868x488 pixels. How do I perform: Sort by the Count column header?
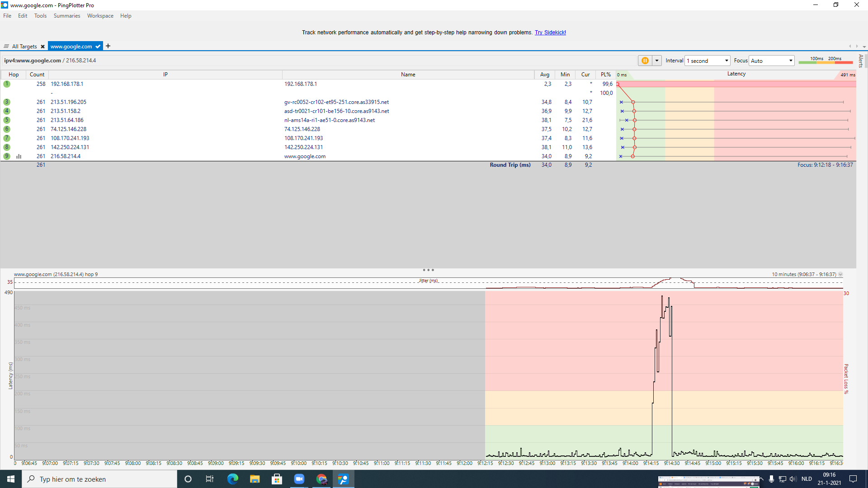37,75
